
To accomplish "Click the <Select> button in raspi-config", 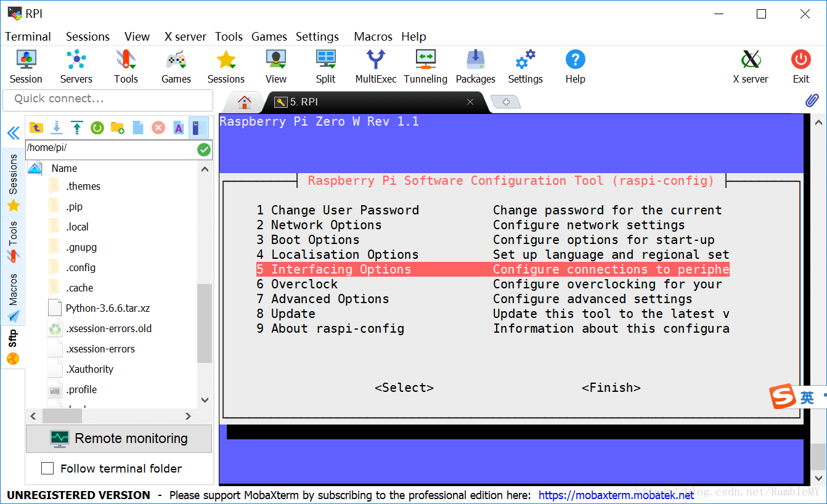I will point(404,388).
